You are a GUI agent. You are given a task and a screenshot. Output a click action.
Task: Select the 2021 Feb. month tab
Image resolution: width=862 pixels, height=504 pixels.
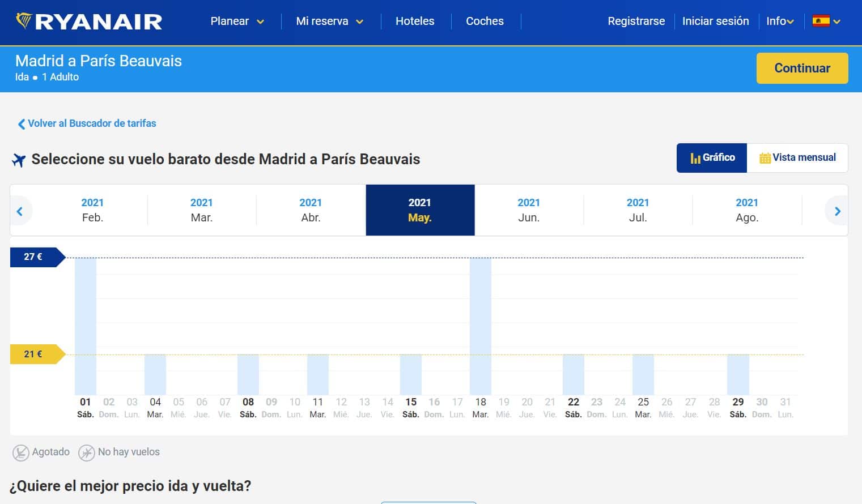coord(92,210)
